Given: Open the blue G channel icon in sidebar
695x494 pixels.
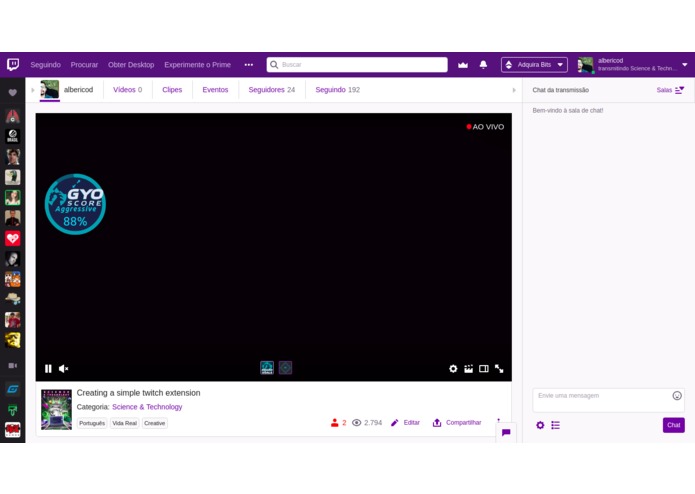Looking at the screenshot, I should click(12, 389).
